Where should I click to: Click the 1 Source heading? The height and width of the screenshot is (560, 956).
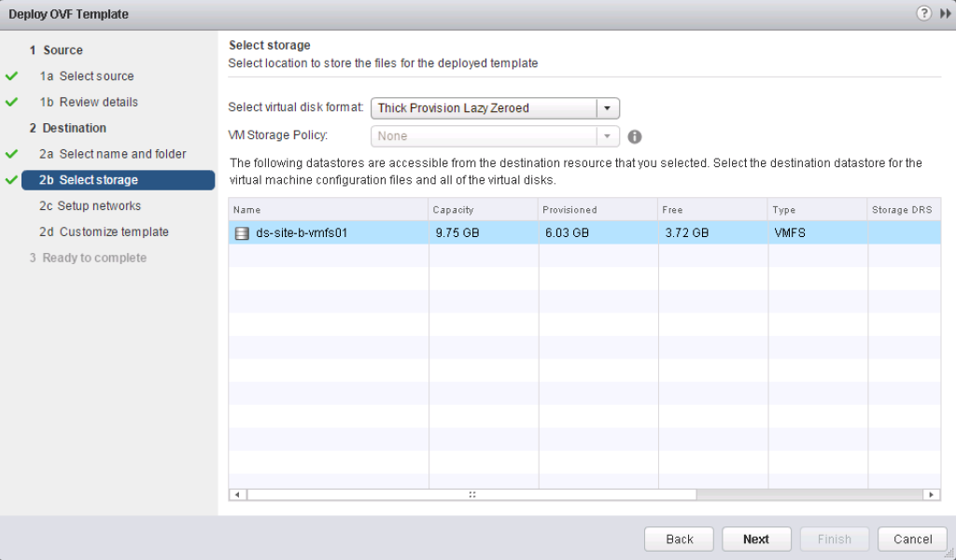pyautogui.click(x=56, y=50)
